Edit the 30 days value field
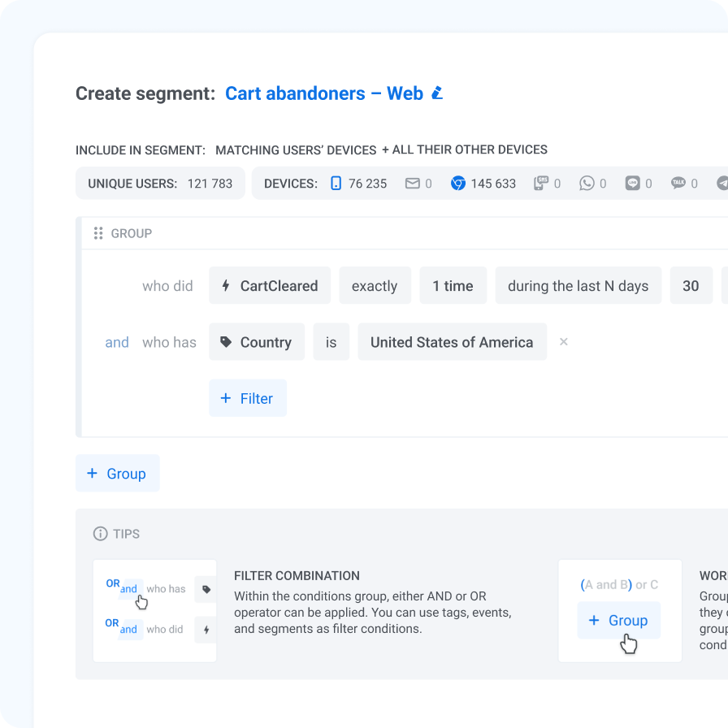The height and width of the screenshot is (728, 728). point(691,285)
